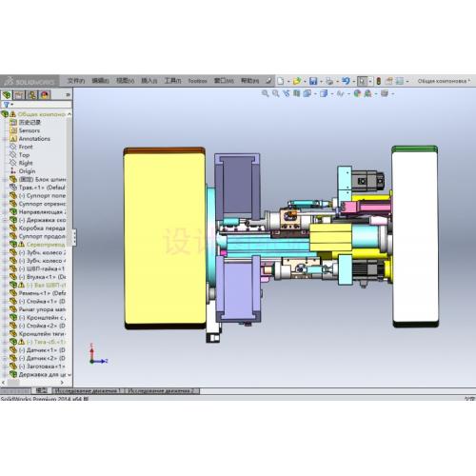Viewport: 476px width, 476px height.
Task: Click the Open file folder icon
Action: coord(297,81)
